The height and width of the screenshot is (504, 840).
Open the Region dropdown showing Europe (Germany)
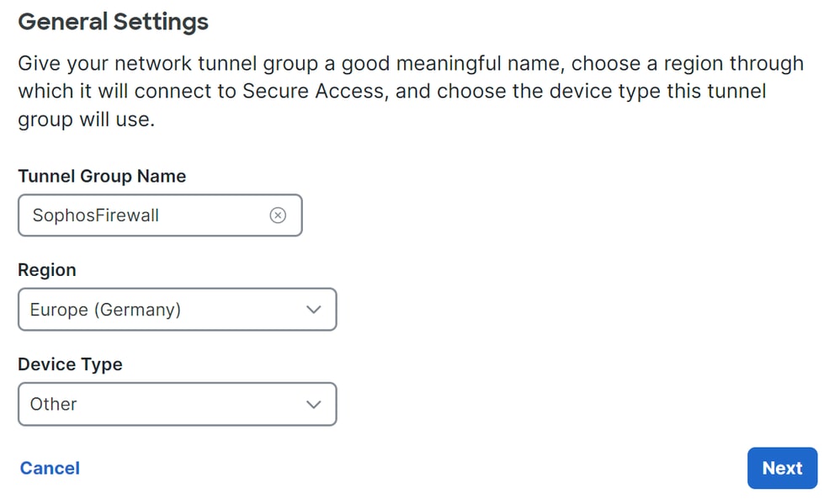pyautogui.click(x=178, y=310)
